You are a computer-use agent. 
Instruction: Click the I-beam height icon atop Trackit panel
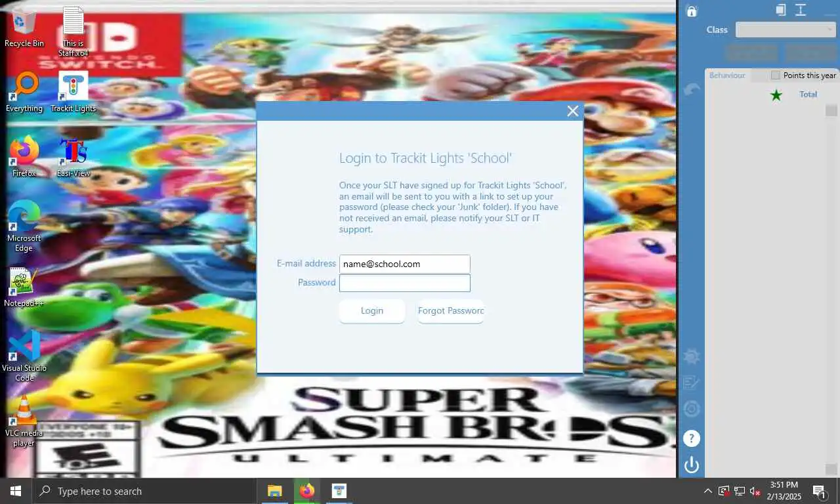pos(801,9)
